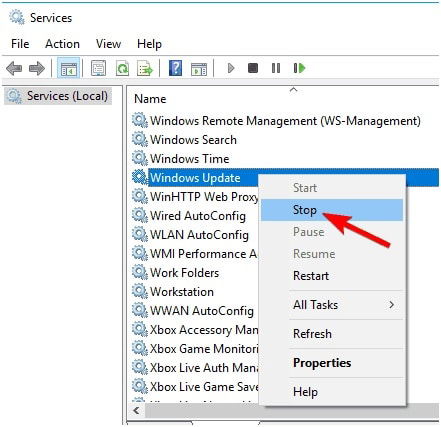Choose Help in the context menu

pyautogui.click(x=332, y=392)
